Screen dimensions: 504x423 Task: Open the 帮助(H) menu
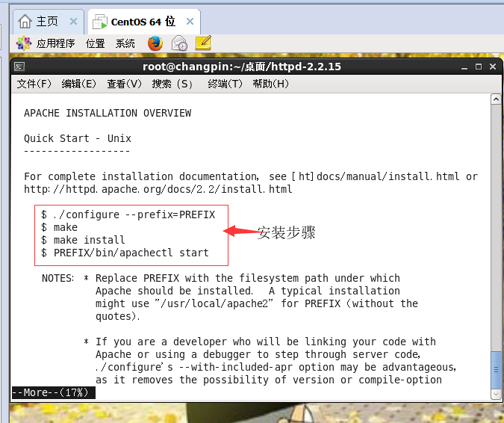pyautogui.click(x=270, y=84)
